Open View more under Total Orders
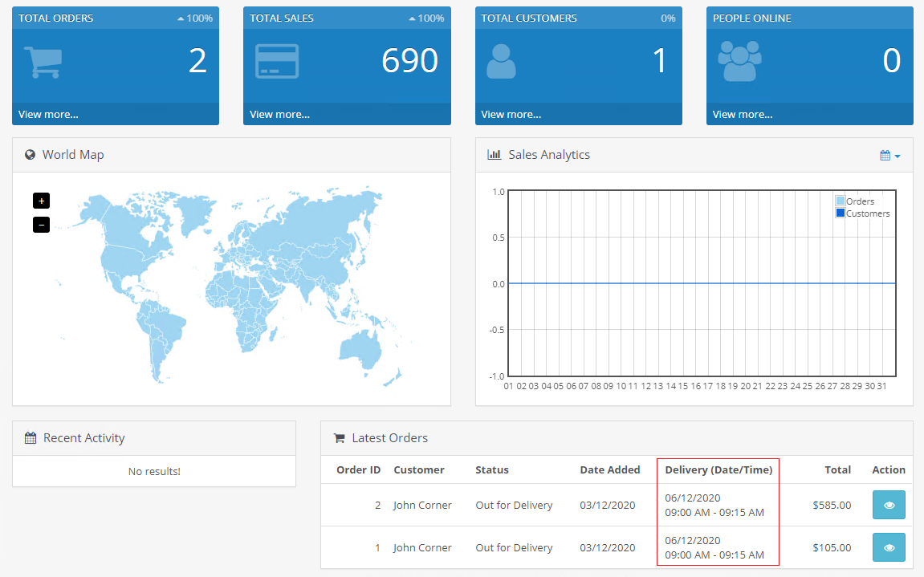 tap(48, 114)
